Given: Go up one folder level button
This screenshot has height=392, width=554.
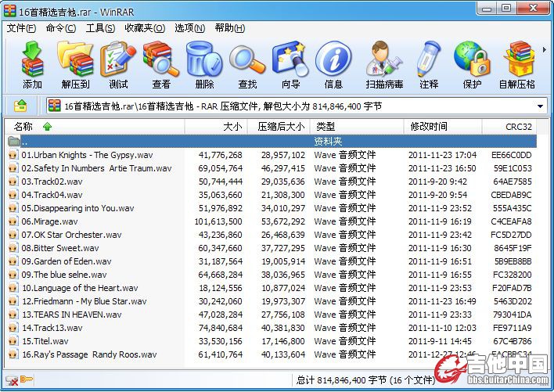Looking at the screenshot, I should click(x=20, y=106).
